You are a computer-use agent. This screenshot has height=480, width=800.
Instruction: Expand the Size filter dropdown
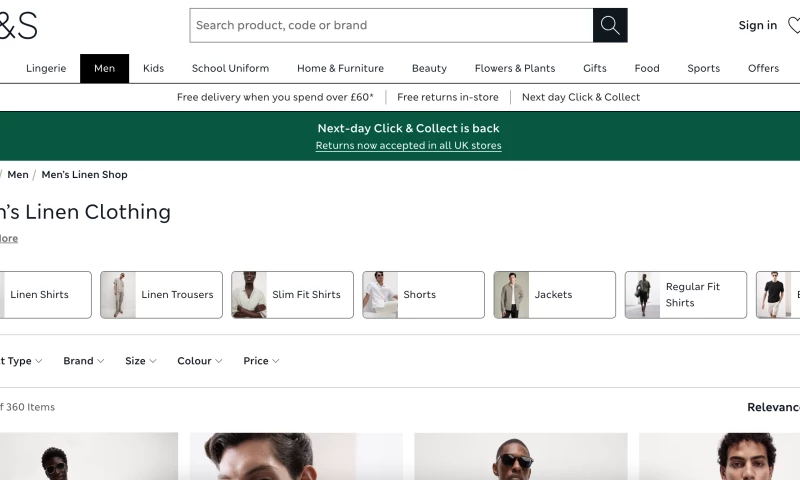[x=141, y=361]
